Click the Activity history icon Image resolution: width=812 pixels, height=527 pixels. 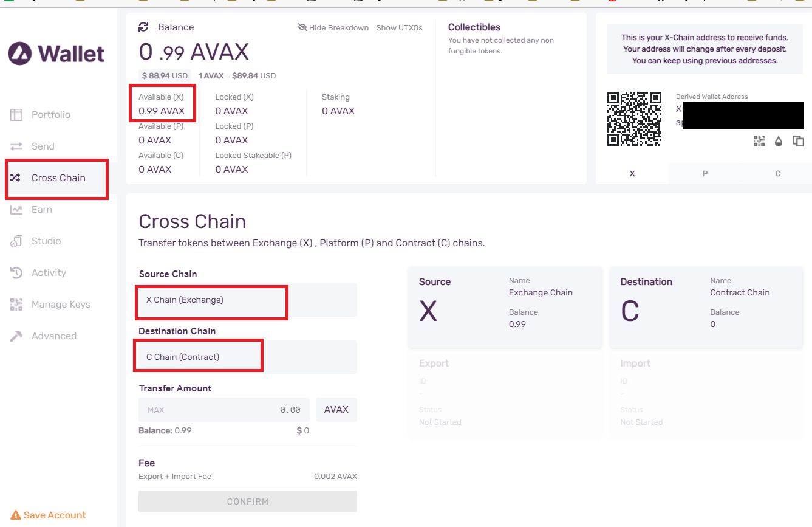tap(16, 272)
